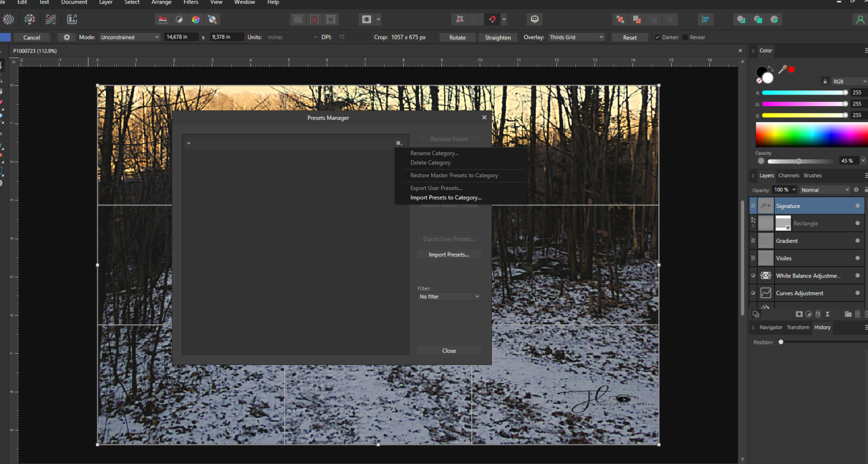Open the Assistant robot icon in the toolbar

[534, 19]
